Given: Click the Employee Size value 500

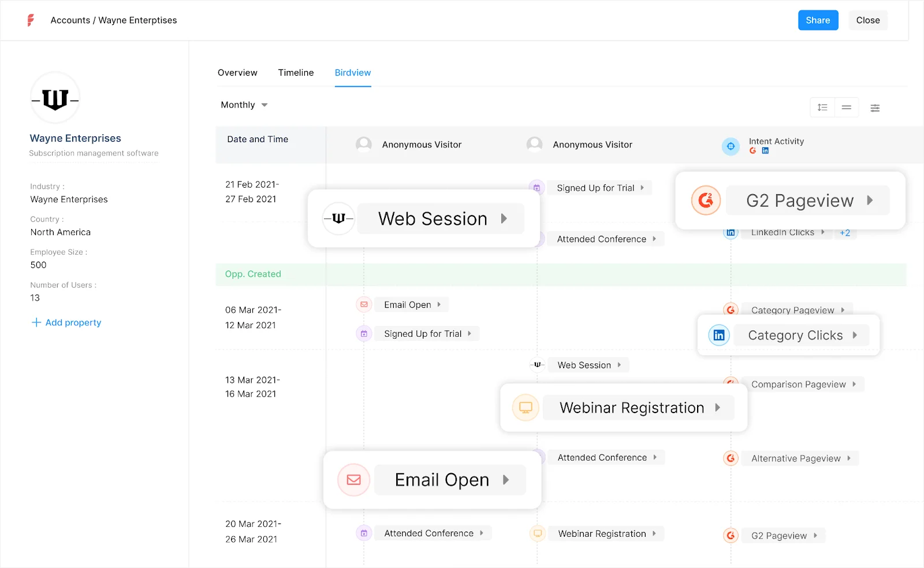Looking at the screenshot, I should pyautogui.click(x=39, y=265).
